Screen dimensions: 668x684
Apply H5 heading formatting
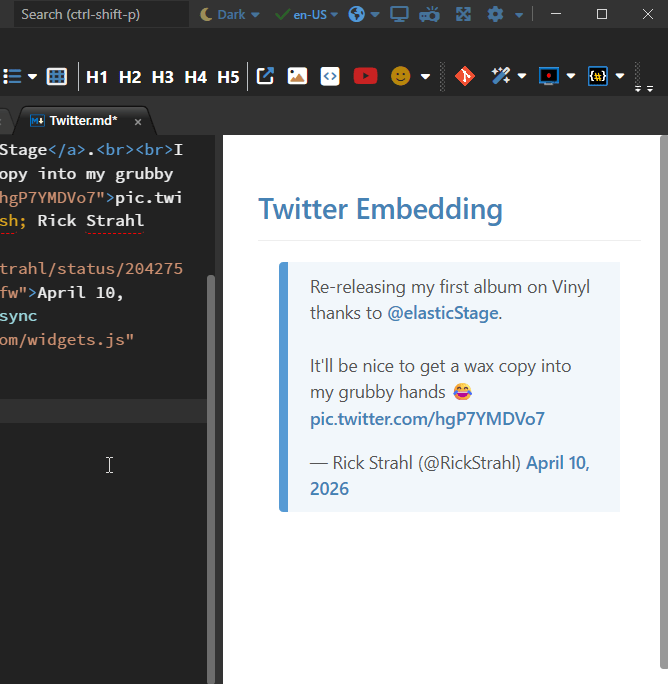228,77
